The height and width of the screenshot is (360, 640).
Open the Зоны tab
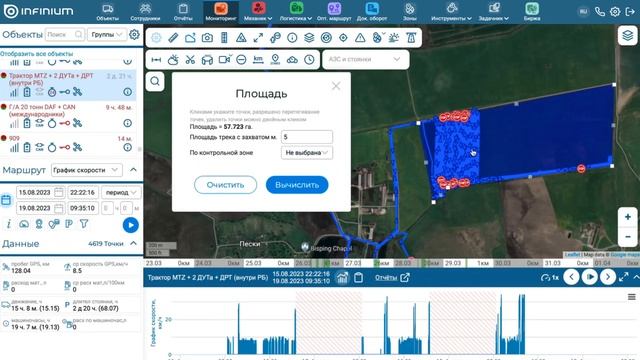pyautogui.click(x=409, y=12)
